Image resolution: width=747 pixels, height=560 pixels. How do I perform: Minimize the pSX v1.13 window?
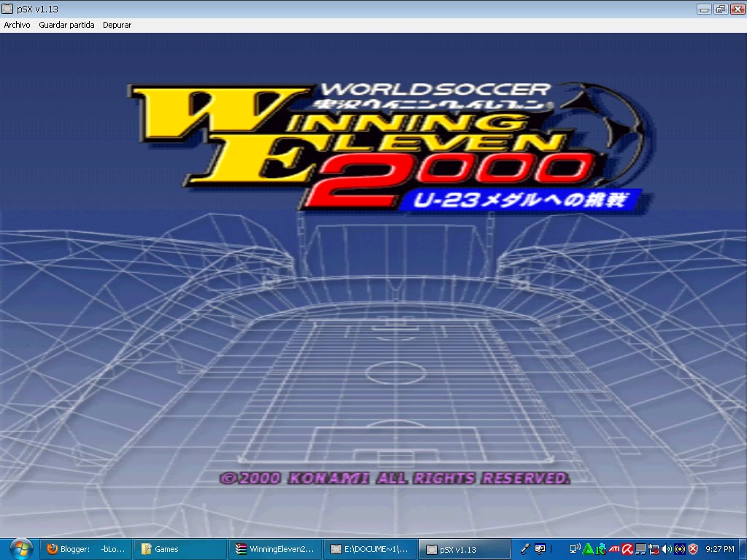click(704, 9)
